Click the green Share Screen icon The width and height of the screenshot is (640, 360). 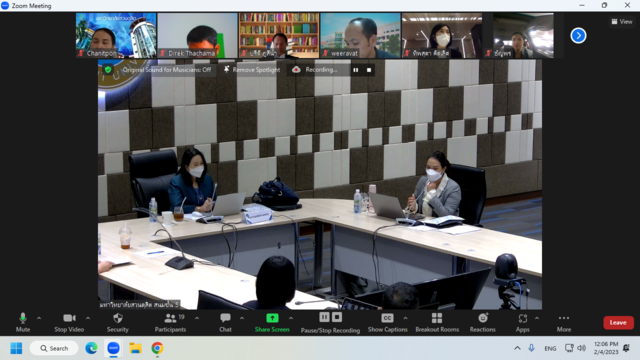(x=272, y=318)
